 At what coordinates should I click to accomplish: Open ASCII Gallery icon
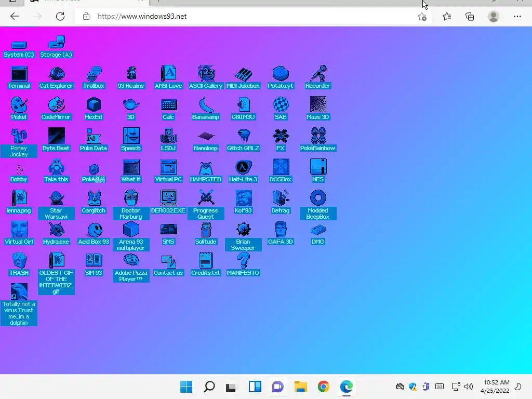coord(206,78)
